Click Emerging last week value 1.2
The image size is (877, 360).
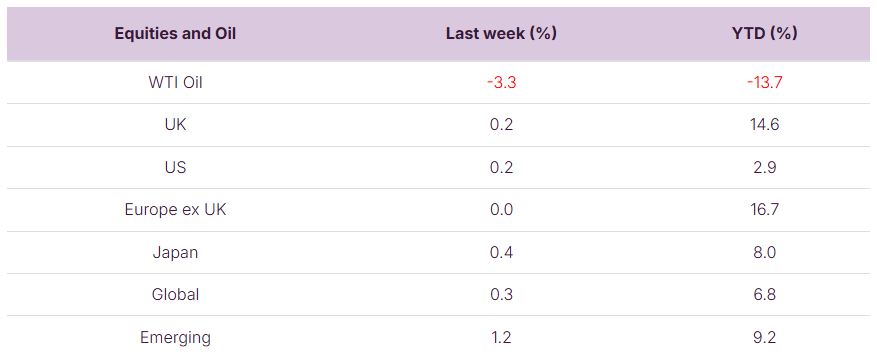click(501, 337)
